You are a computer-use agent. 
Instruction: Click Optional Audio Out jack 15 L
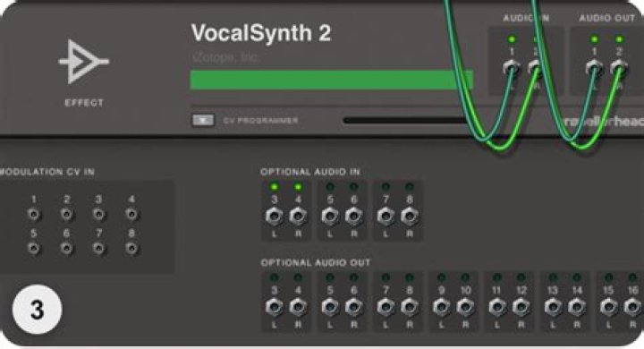pos(609,307)
